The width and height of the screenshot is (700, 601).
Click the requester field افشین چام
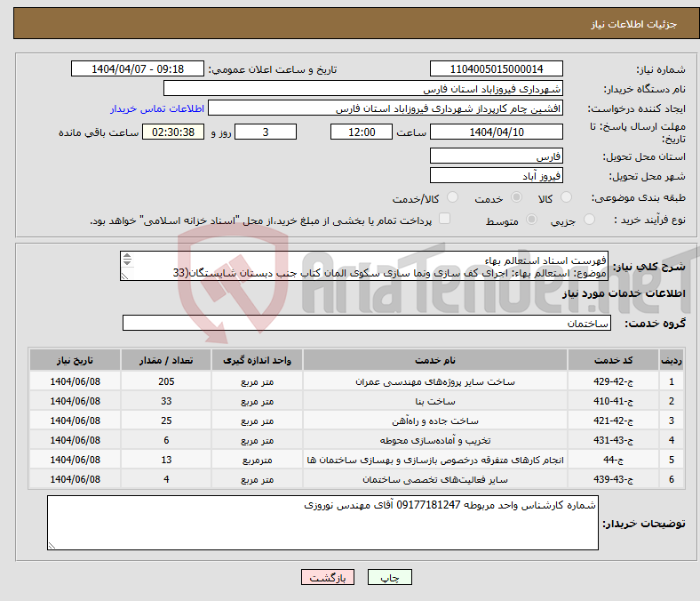(x=386, y=108)
